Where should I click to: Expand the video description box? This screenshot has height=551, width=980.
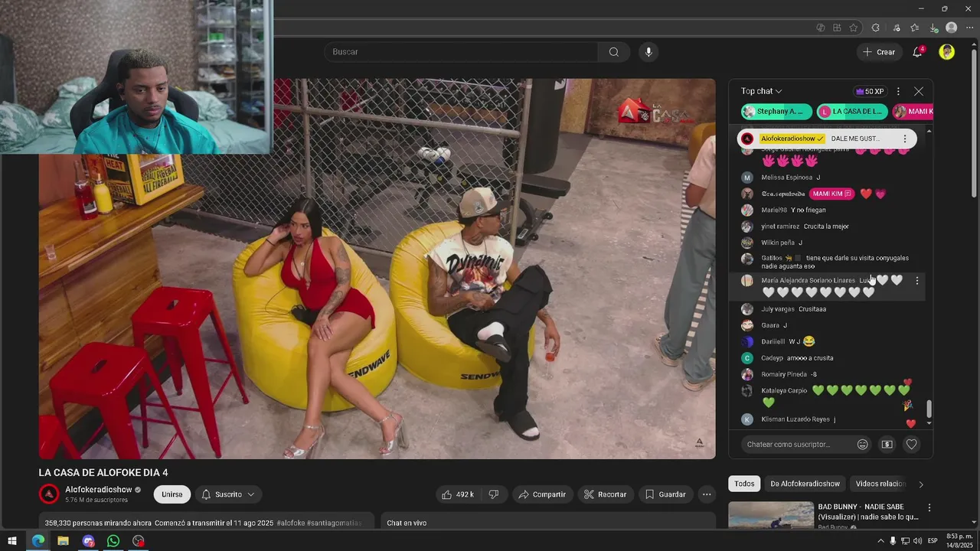click(x=207, y=522)
